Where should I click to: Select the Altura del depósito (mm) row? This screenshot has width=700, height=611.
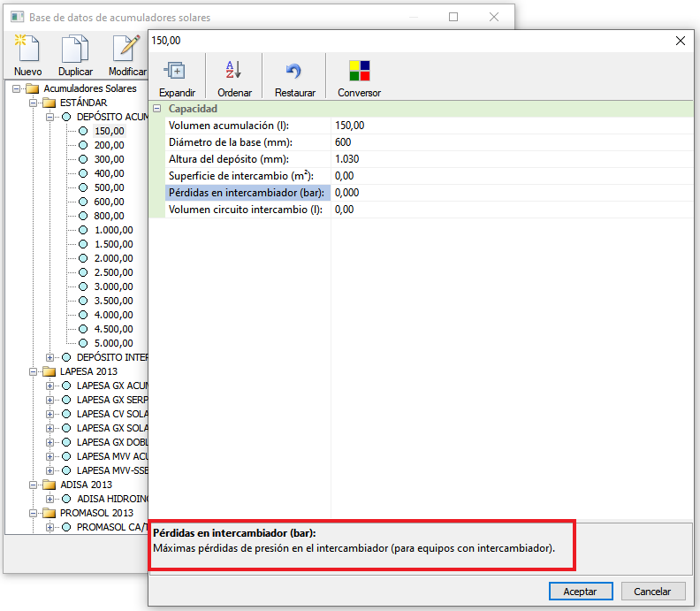(247, 159)
